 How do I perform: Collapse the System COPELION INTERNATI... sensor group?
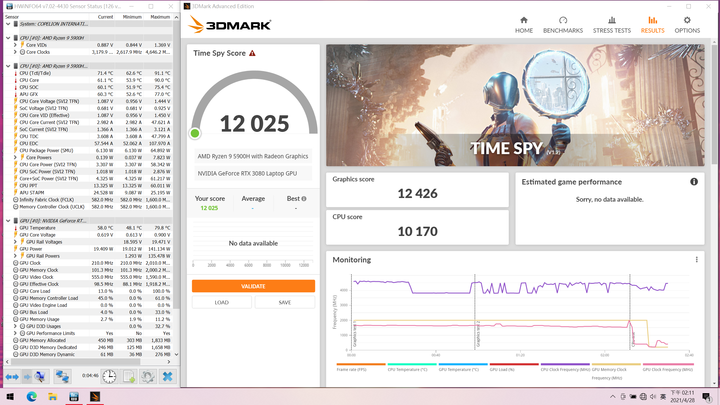8,24
